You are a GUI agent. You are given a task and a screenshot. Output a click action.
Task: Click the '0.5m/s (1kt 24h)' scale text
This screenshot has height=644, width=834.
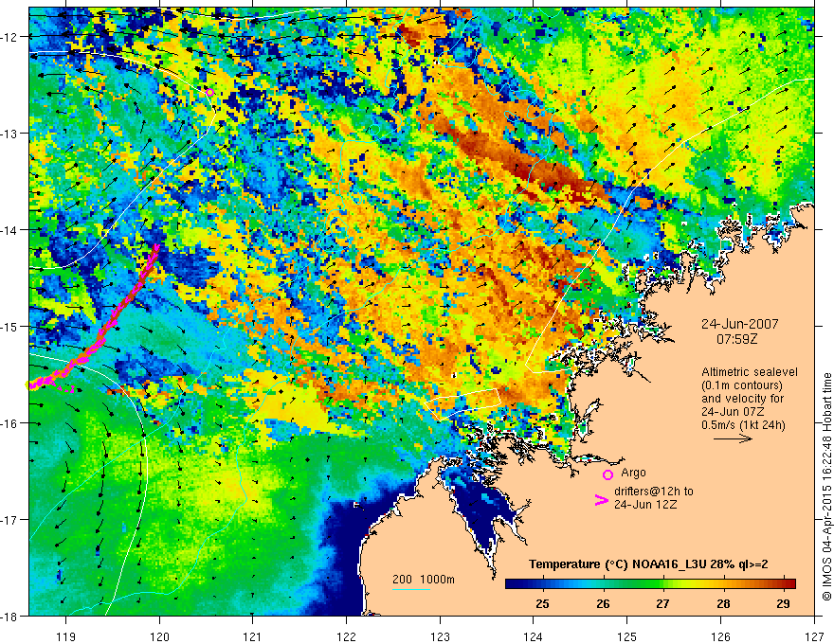pos(744,425)
